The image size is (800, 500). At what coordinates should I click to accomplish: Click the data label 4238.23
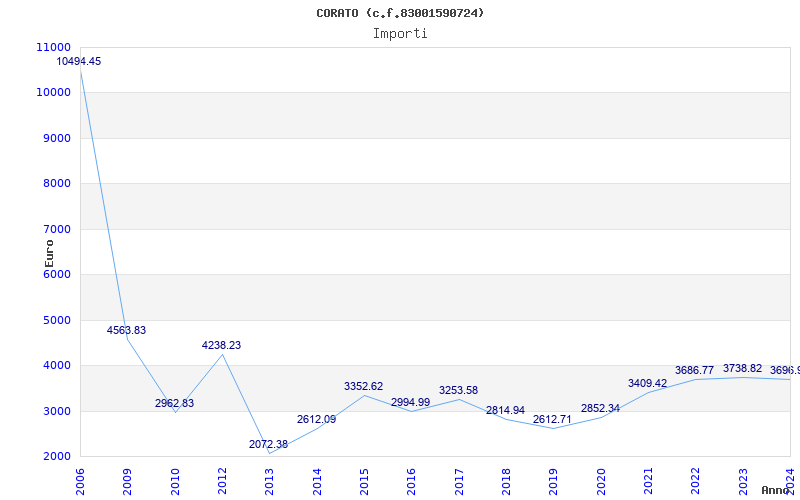click(x=221, y=345)
